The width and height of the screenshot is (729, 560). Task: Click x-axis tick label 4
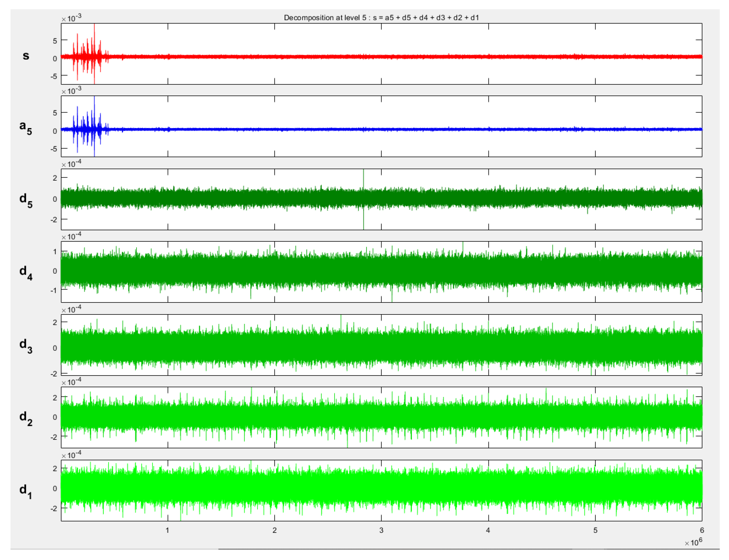click(488, 530)
